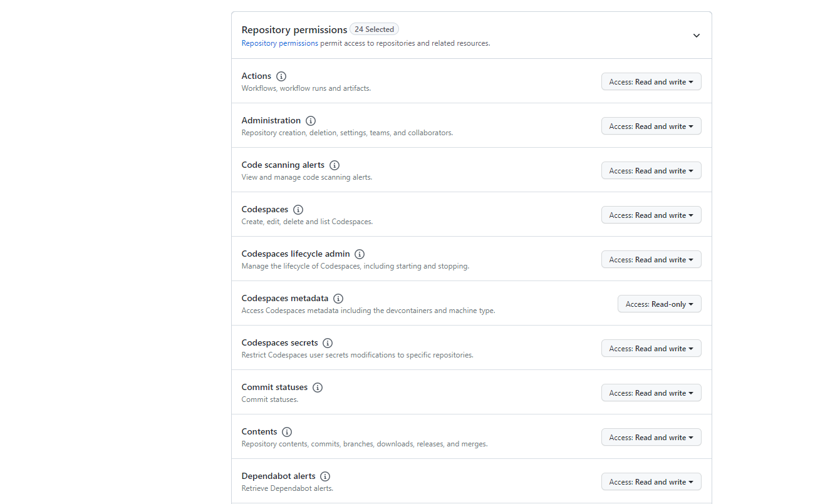Viewport: 830px width, 504px height.
Task: Click 'Manage the lifecycle of Codespaces' description
Action: coord(355,266)
